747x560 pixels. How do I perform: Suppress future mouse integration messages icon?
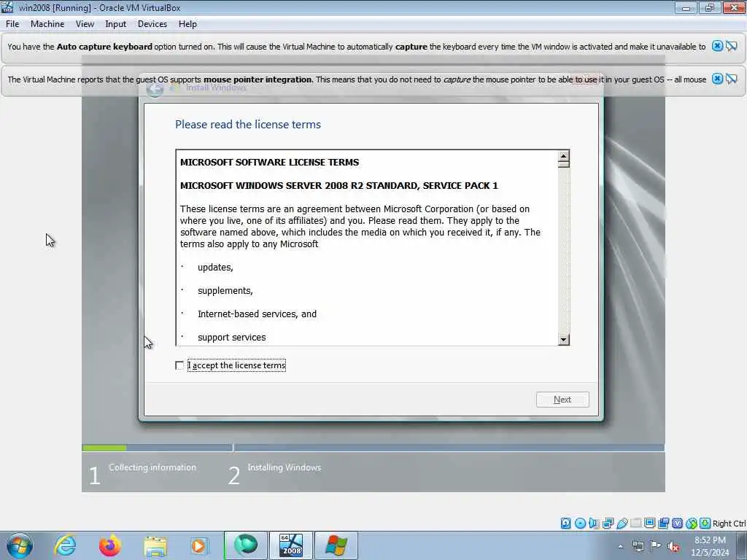coord(732,79)
